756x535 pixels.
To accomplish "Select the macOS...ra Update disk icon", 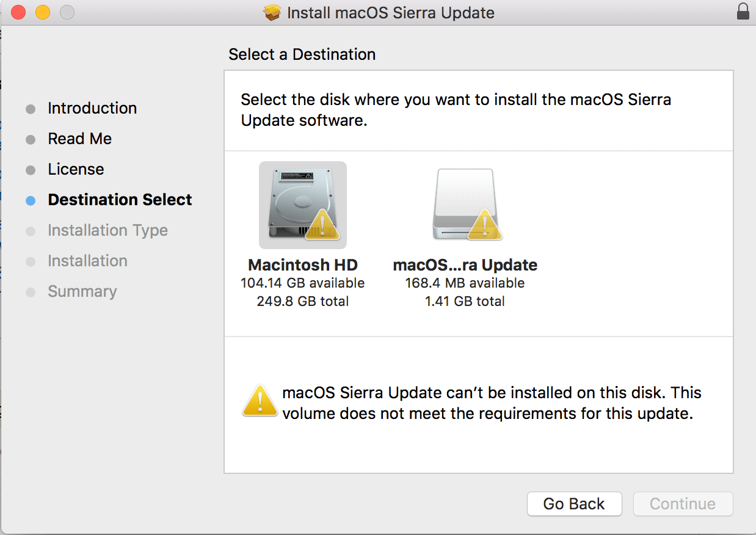I will tap(467, 205).
